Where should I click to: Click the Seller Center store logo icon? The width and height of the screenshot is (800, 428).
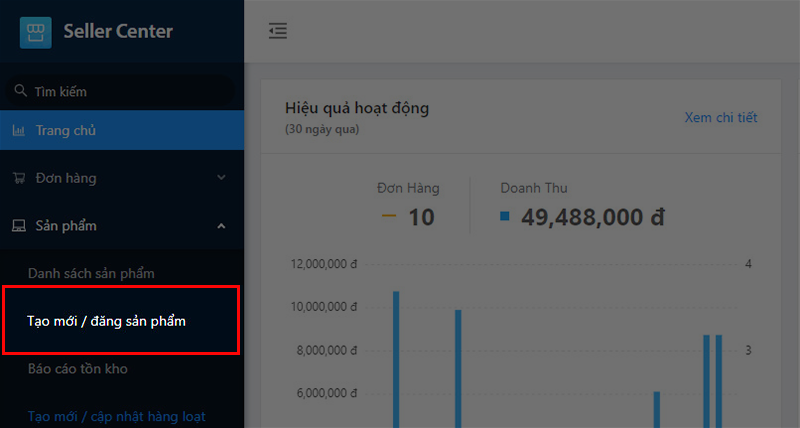click(35, 32)
